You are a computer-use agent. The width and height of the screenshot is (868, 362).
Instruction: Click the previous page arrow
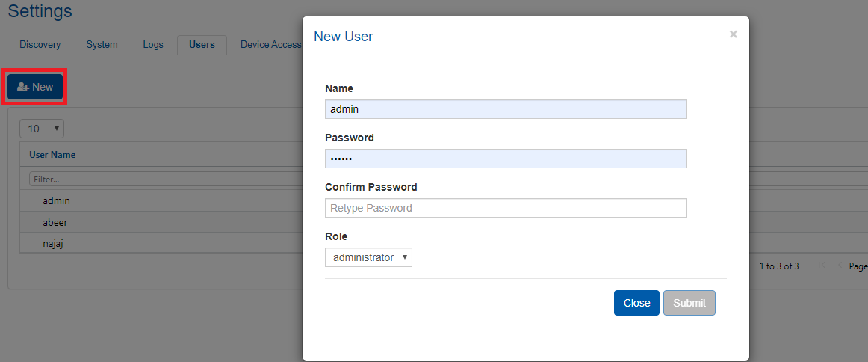click(x=839, y=266)
